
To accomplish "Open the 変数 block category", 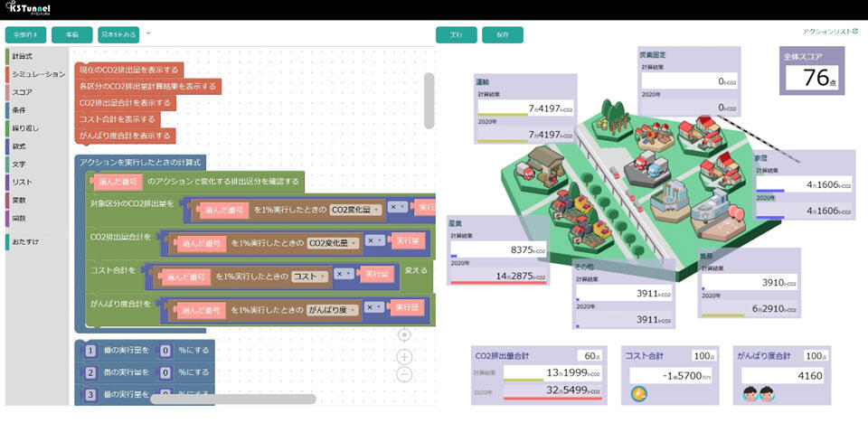I will point(19,200).
